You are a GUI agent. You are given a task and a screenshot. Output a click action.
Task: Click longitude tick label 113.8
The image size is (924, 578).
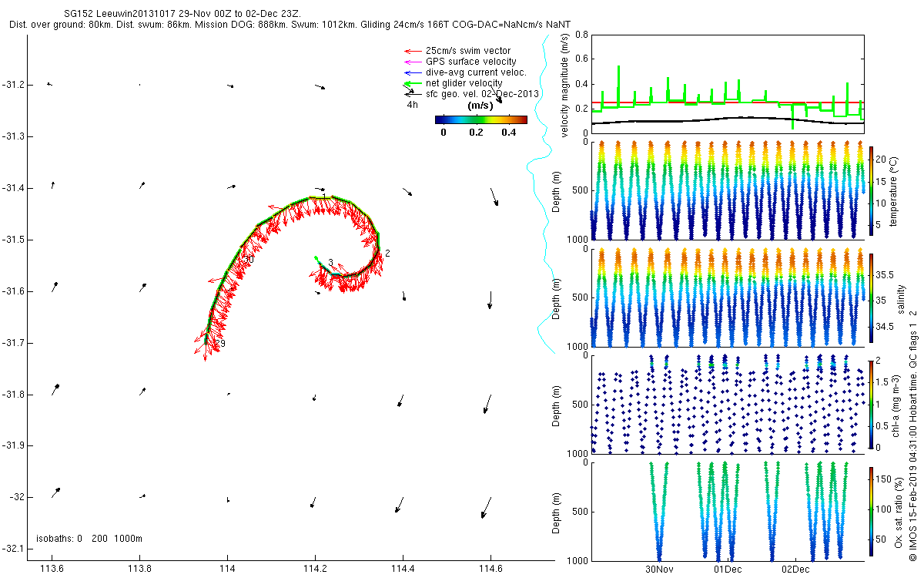[x=139, y=568]
